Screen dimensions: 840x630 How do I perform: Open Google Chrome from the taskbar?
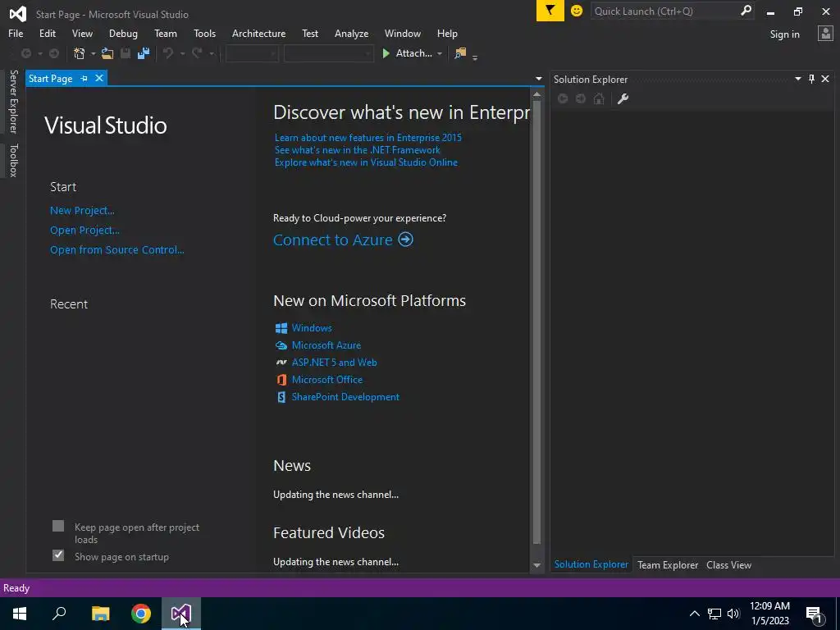tap(141, 614)
